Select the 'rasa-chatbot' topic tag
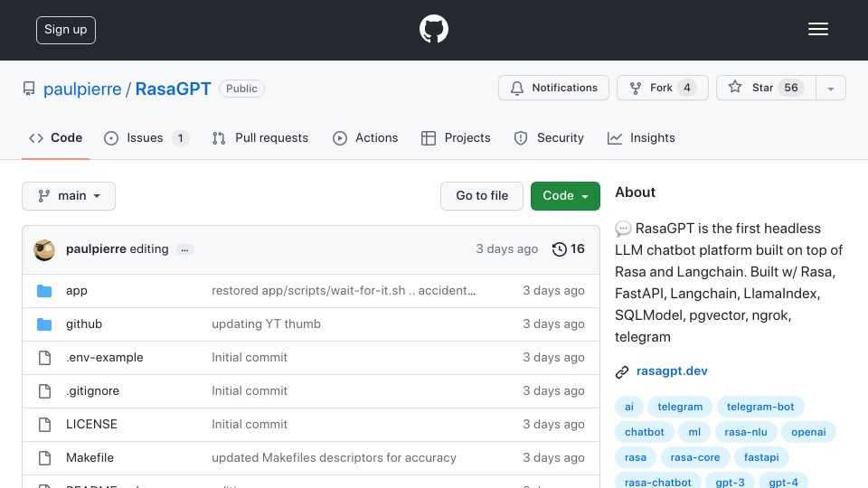This screenshot has width=868, height=488. pos(657,482)
